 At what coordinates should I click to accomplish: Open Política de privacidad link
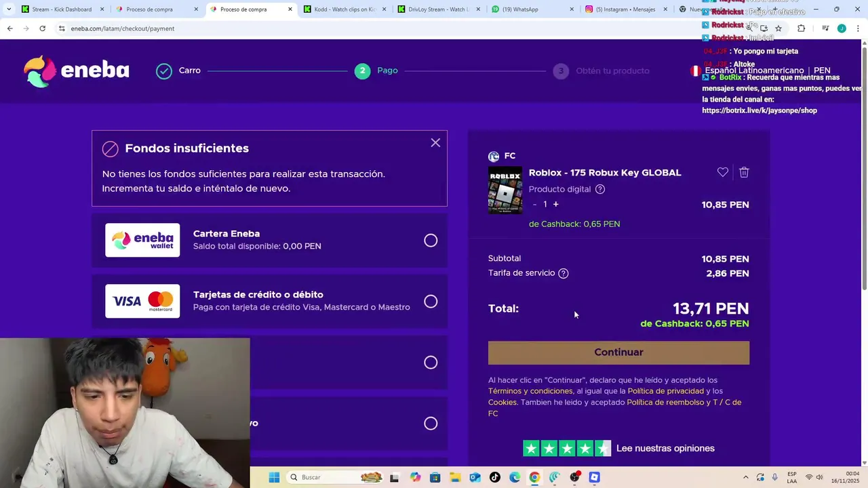(666, 391)
